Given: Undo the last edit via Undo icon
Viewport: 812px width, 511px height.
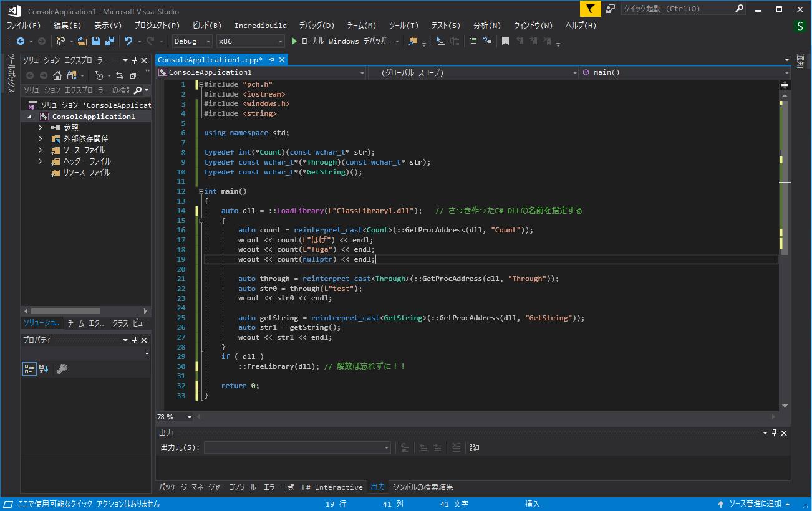Looking at the screenshot, I should (130, 41).
